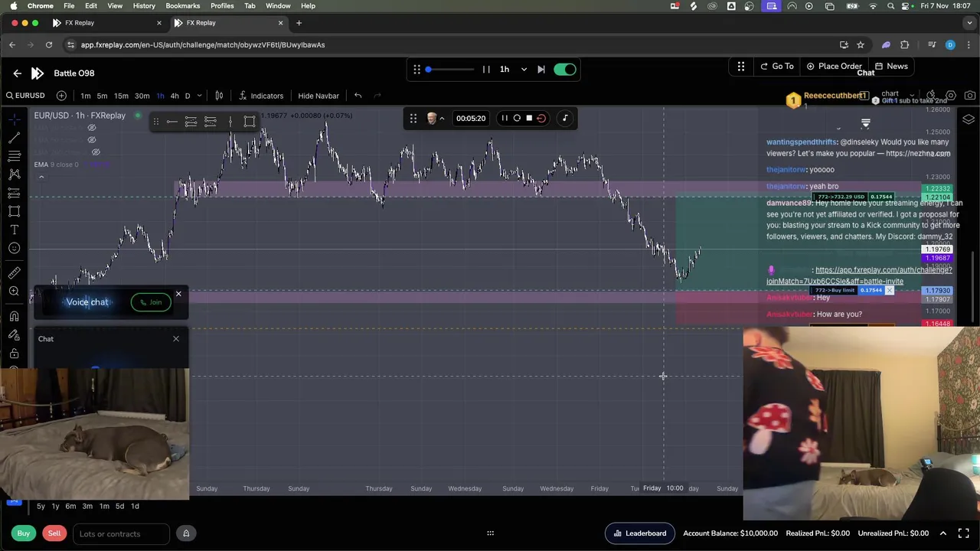Toggle visibility of third EMA indicator
Screen dimensions: 980x551
pyautogui.click(x=96, y=152)
